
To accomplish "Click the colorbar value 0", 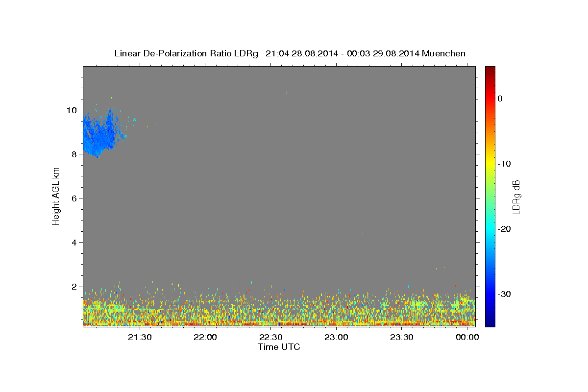I will [500, 98].
